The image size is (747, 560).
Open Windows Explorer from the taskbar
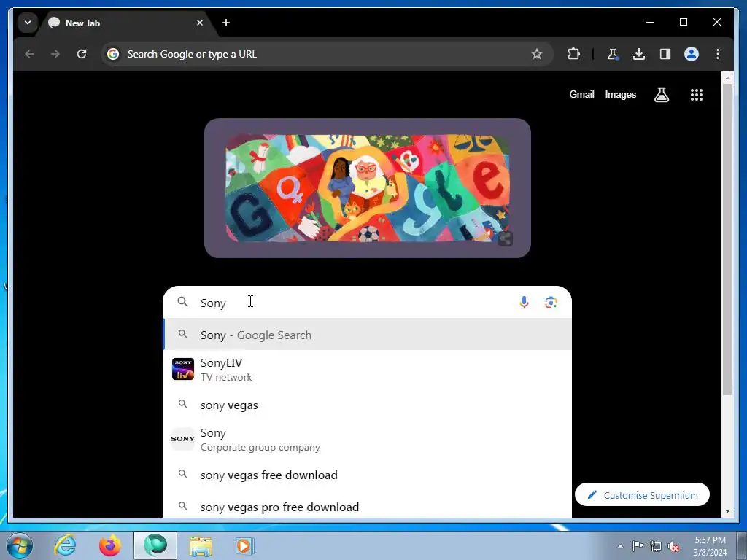coord(201,545)
